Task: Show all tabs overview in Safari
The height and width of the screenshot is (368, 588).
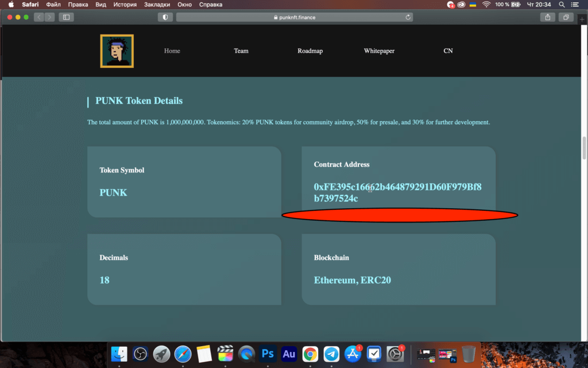Action: tap(566, 17)
